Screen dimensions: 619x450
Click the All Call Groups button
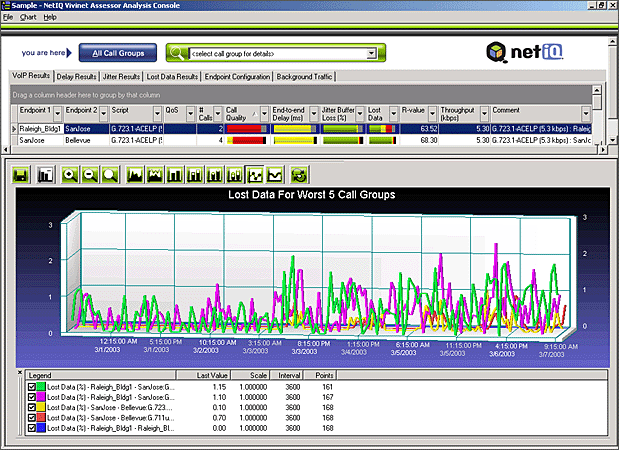(118, 53)
